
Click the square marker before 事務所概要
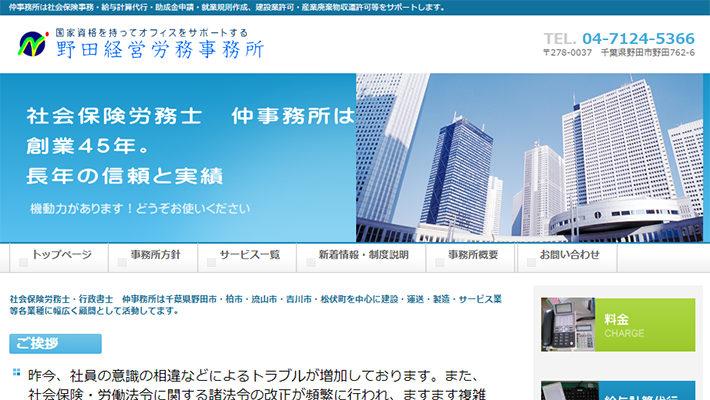[x=437, y=263]
